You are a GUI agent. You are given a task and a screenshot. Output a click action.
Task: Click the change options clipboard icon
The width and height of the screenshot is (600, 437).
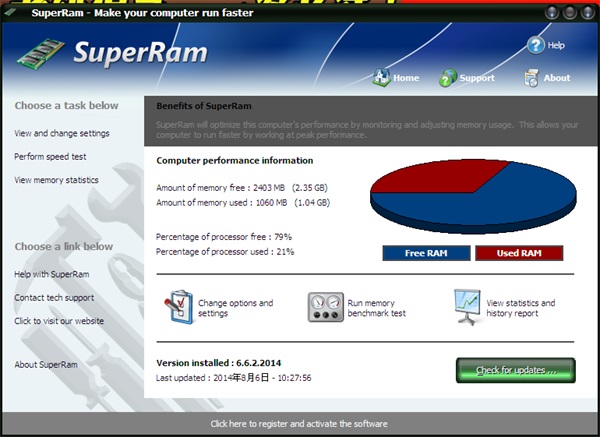click(178, 306)
